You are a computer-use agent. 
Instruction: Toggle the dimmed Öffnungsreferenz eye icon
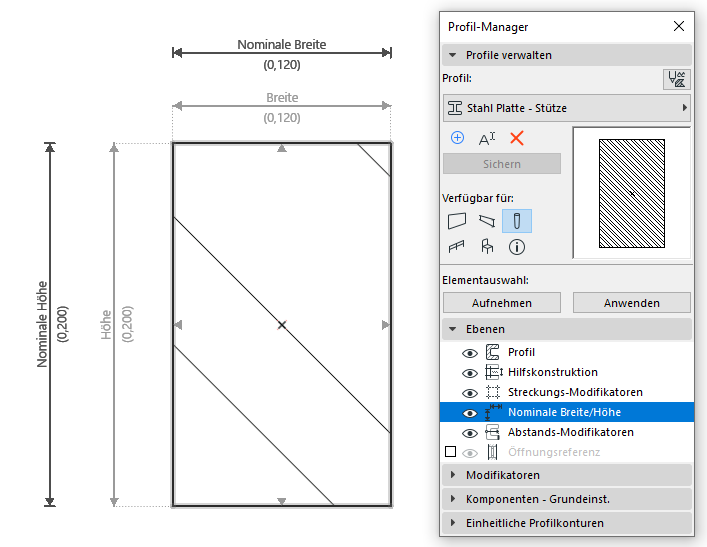coord(470,453)
